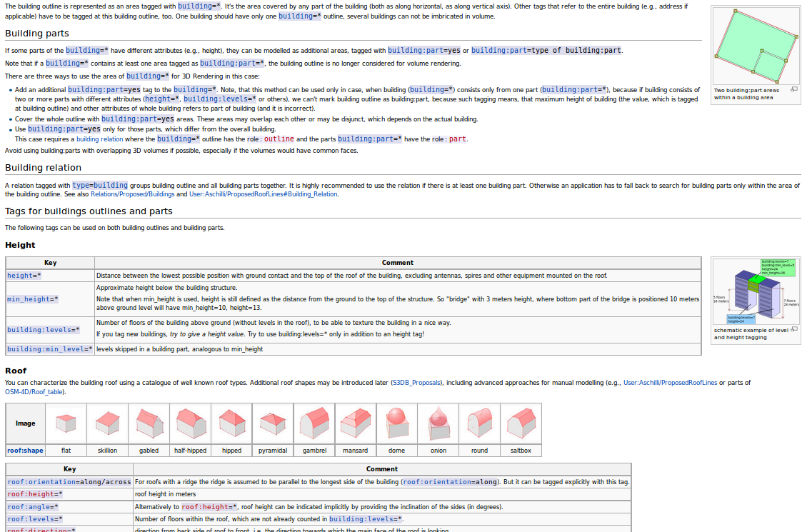Viewport: 812px width, 532px height.
Task: Click the half-hipped roof shape image
Action: click(190, 423)
